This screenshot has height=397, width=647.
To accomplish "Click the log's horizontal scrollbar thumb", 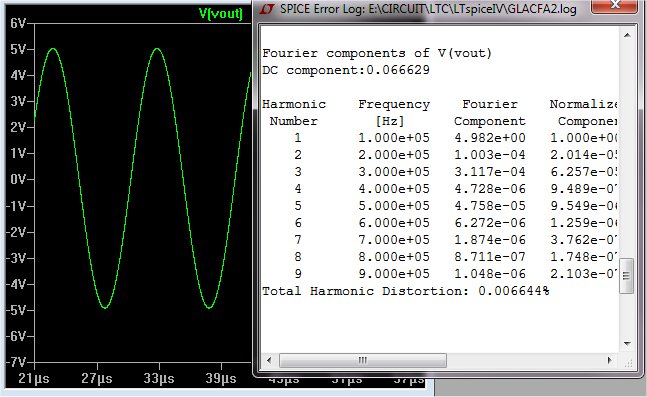I will [x=363, y=360].
